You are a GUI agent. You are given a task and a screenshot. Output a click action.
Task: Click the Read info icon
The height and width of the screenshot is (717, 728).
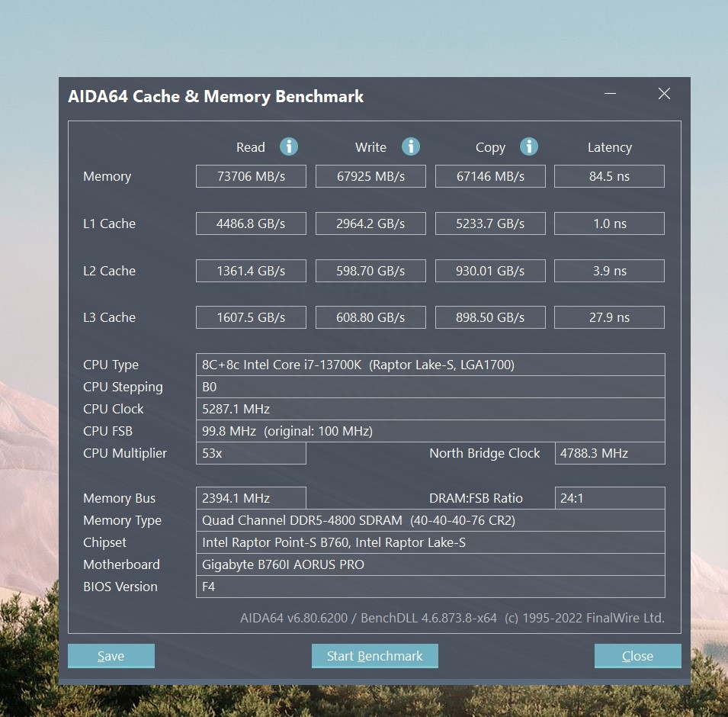click(x=289, y=147)
